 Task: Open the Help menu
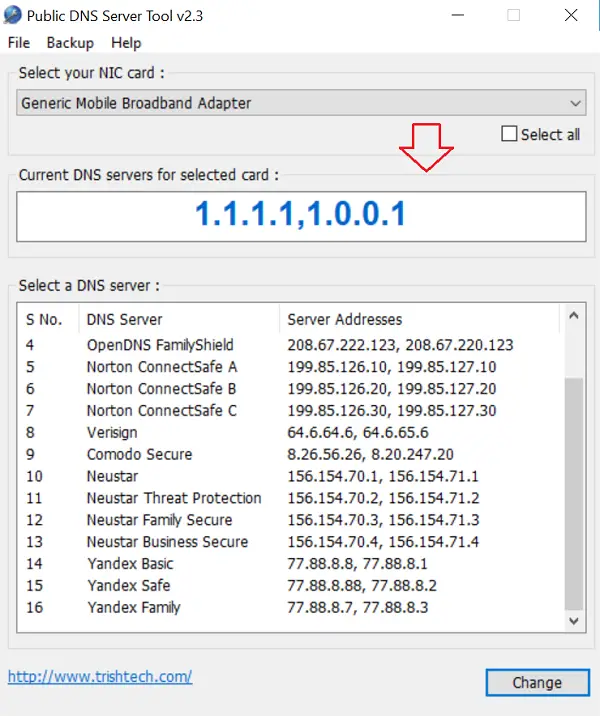pyautogui.click(x=126, y=43)
